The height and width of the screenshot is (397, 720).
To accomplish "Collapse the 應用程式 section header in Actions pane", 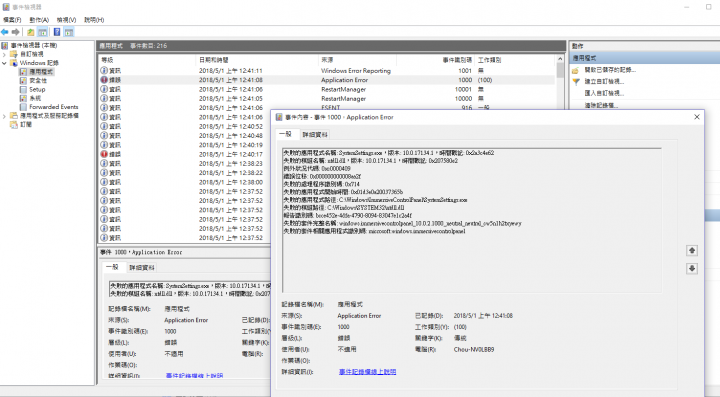I will click(x=646, y=58).
